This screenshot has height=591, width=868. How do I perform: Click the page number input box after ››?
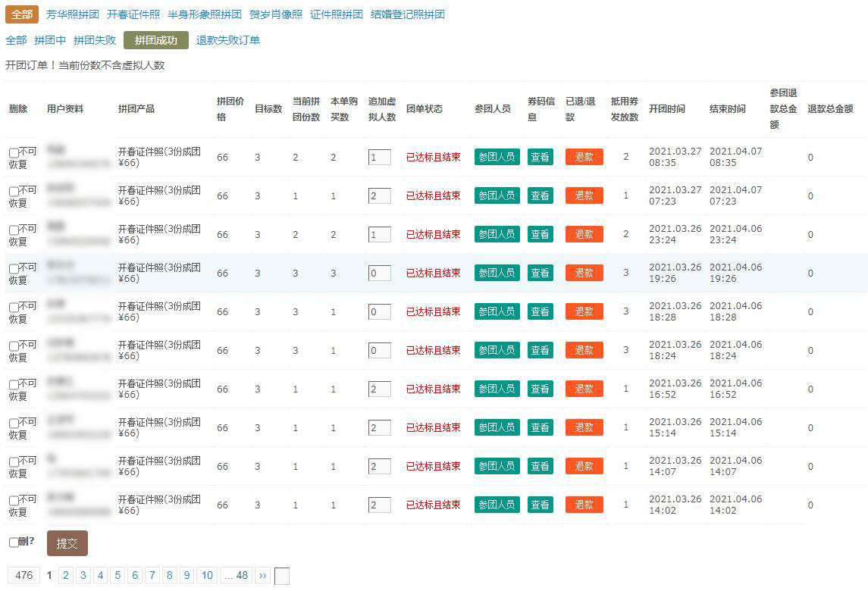tap(281, 577)
